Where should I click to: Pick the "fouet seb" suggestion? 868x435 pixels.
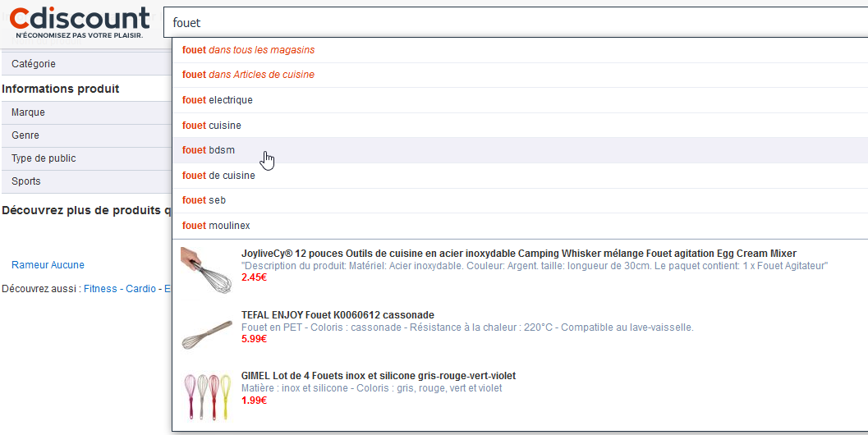[x=204, y=200]
